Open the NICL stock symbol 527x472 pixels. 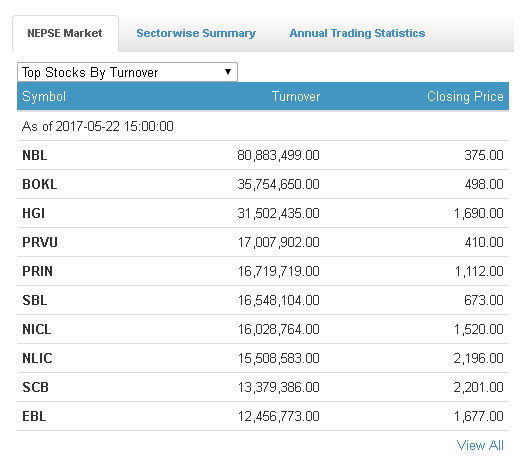coord(37,329)
